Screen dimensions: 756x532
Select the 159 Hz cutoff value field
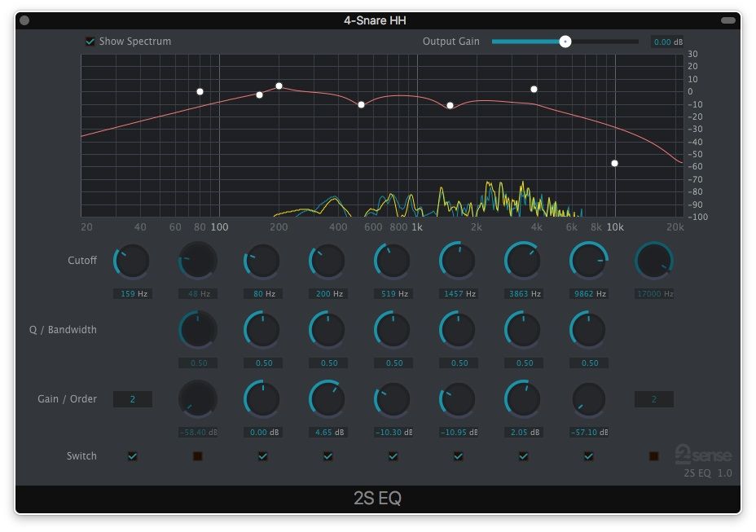[133, 294]
